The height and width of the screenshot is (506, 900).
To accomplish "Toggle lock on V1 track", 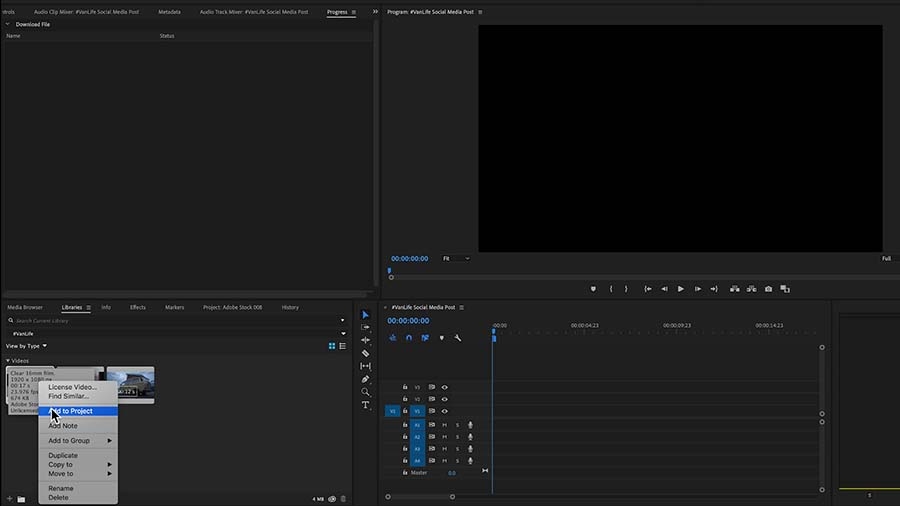I will pyautogui.click(x=405, y=411).
